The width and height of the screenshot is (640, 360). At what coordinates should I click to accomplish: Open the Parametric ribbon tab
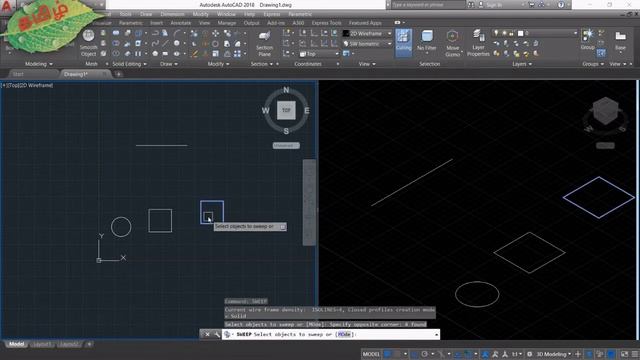[x=131, y=23]
